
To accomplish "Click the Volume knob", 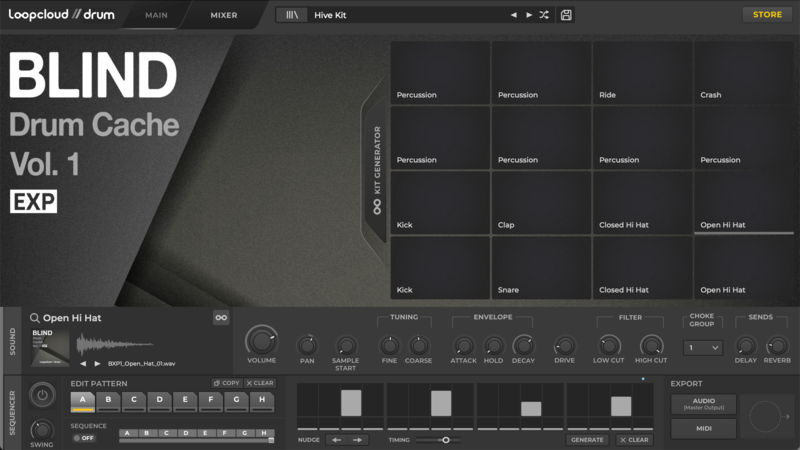I will click(261, 341).
